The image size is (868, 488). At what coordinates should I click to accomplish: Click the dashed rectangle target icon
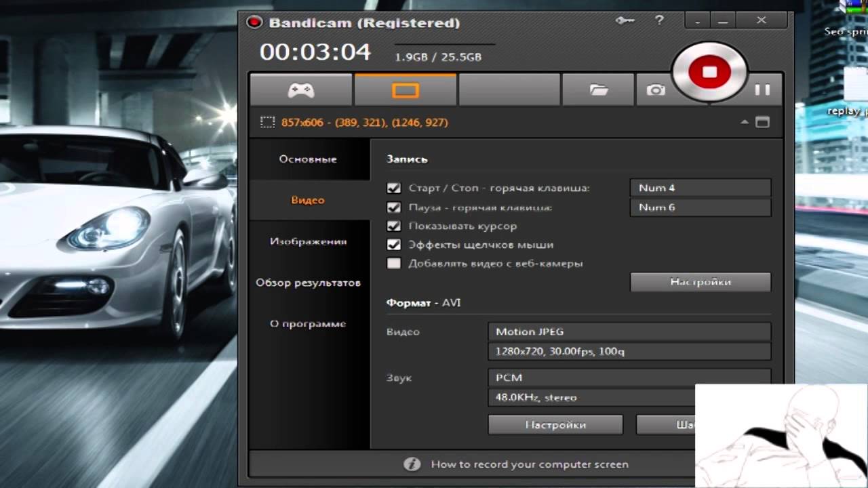[x=268, y=123]
